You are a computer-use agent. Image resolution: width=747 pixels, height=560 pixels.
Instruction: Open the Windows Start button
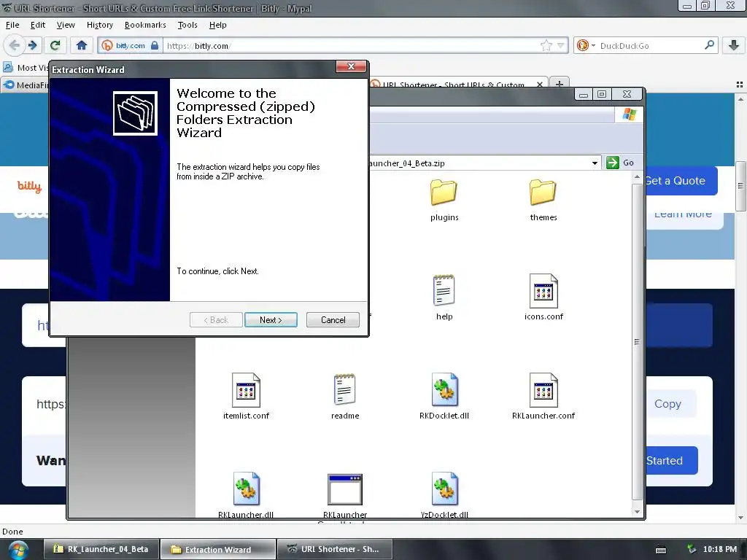coord(18,550)
